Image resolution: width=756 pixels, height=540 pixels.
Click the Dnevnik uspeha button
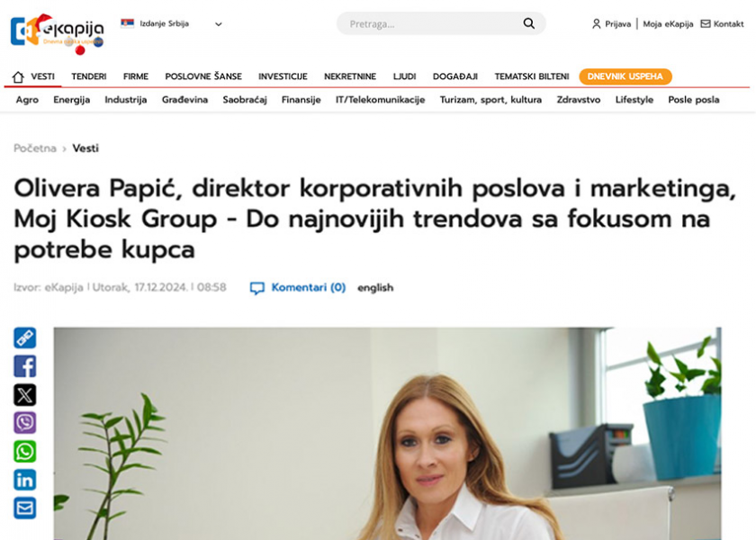pos(625,76)
